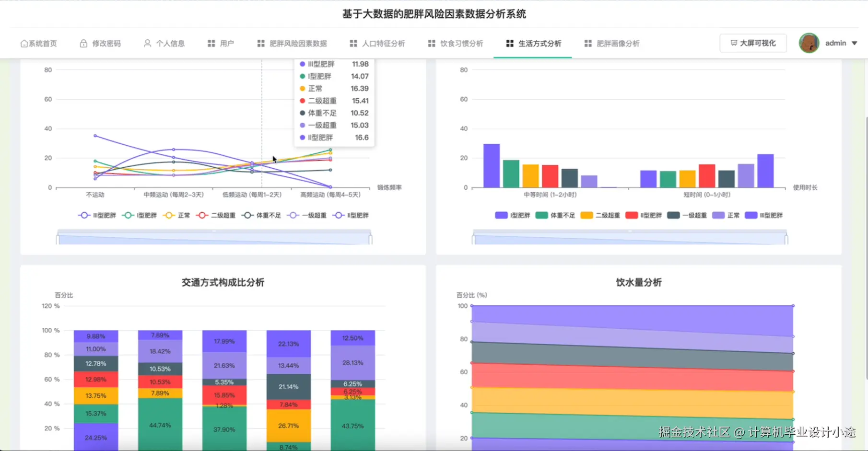Click the grid icon beside 用户
The height and width of the screenshot is (451, 868).
(x=211, y=43)
